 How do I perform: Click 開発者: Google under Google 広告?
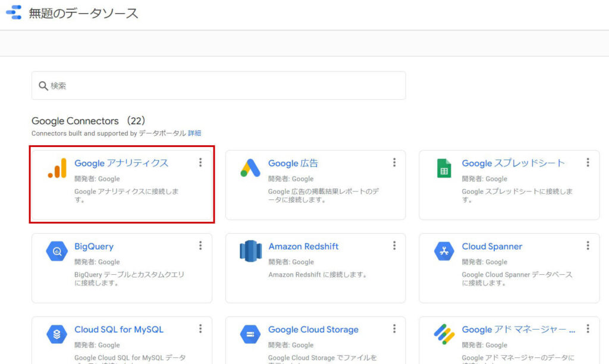click(291, 178)
